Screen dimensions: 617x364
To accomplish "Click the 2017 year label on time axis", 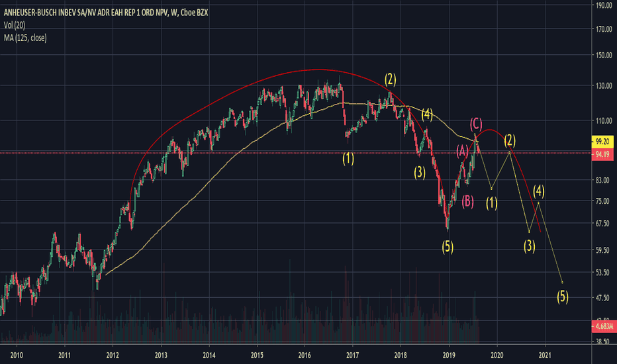I will click(353, 355).
